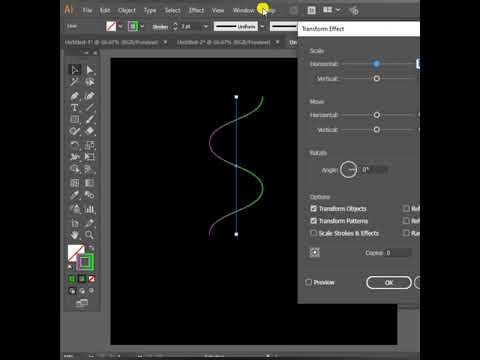Collapse the tools panel double-arrow
Screen dimensions: 480x360
86,53
